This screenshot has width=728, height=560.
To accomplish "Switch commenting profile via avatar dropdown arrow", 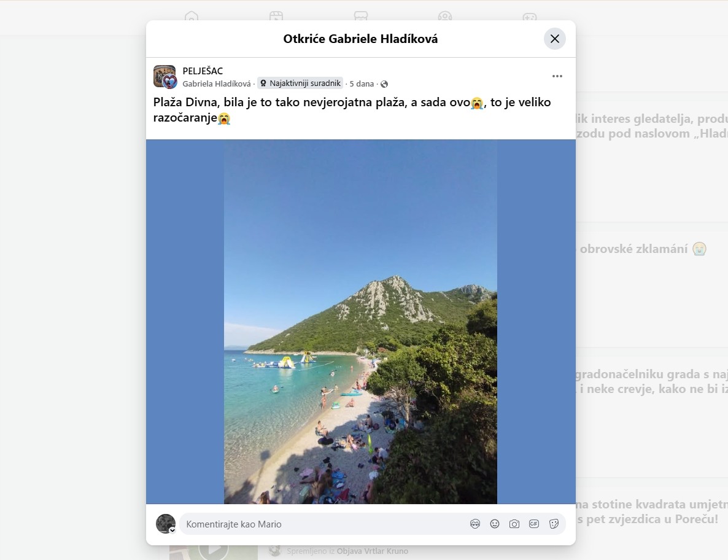I will pos(172,531).
